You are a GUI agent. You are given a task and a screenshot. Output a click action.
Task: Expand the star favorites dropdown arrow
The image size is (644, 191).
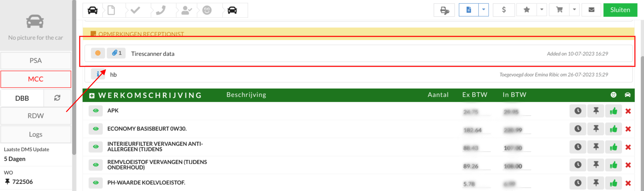[x=542, y=10]
